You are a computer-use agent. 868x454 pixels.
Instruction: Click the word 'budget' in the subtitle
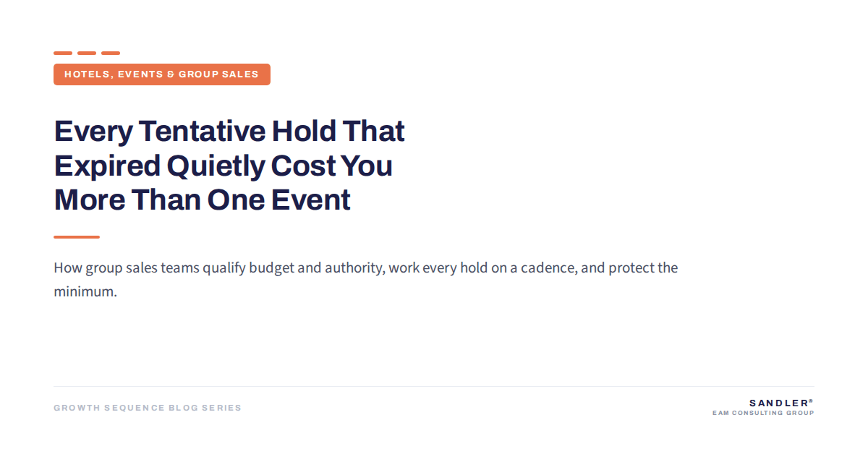click(x=271, y=269)
